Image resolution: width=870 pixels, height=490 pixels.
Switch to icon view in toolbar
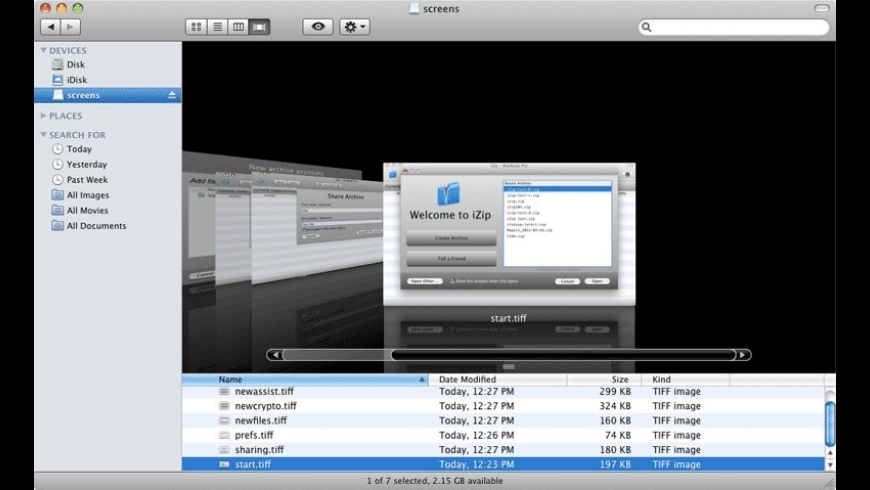[196, 27]
